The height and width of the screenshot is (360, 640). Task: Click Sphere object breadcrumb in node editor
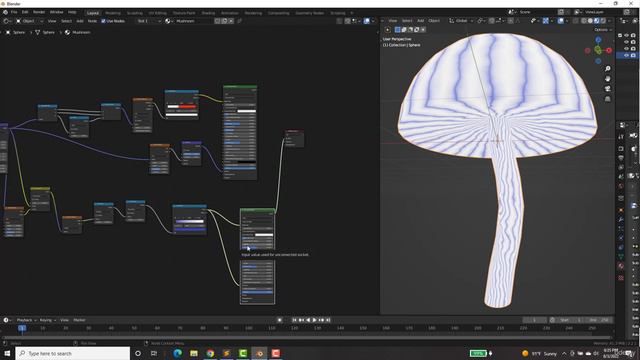coord(15,32)
